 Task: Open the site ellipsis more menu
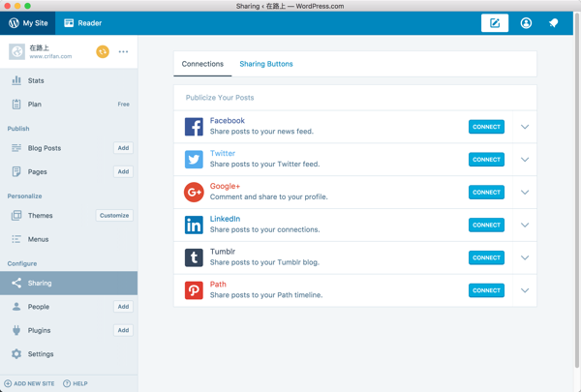point(123,51)
